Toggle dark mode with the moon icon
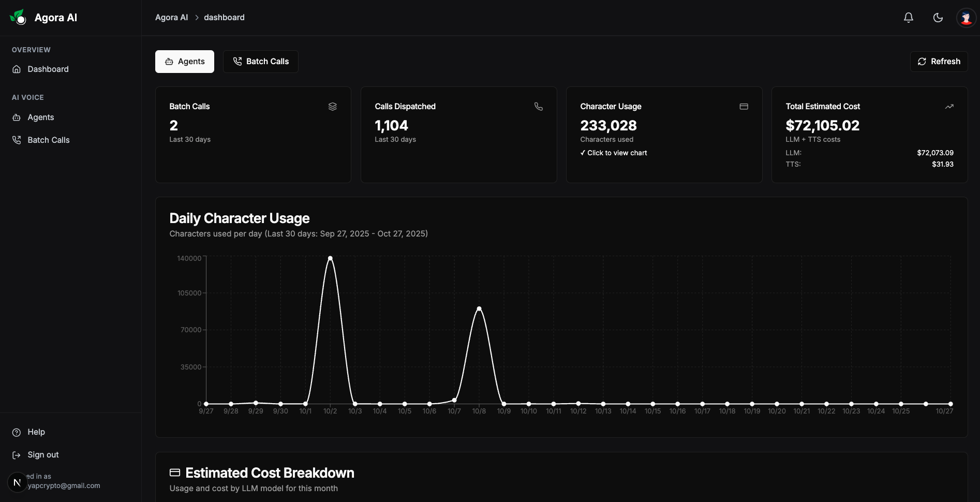This screenshot has height=502, width=980. coord(938,18)
